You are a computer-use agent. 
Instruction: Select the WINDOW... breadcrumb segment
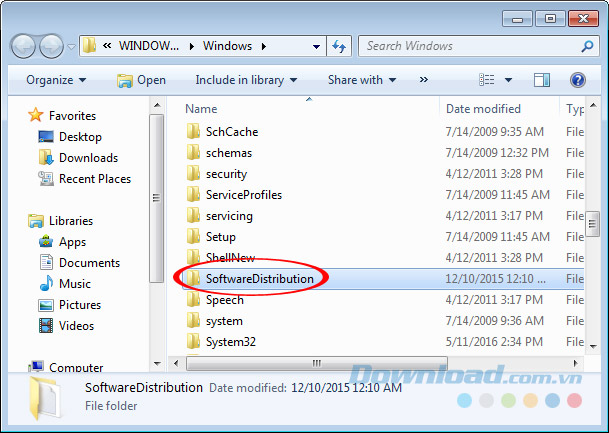(149, 46)
